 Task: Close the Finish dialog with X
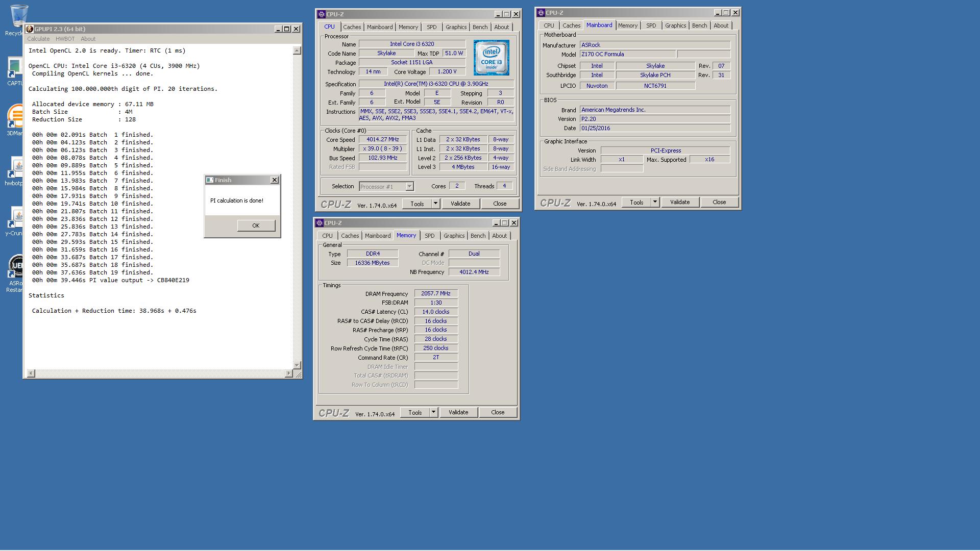274,180
